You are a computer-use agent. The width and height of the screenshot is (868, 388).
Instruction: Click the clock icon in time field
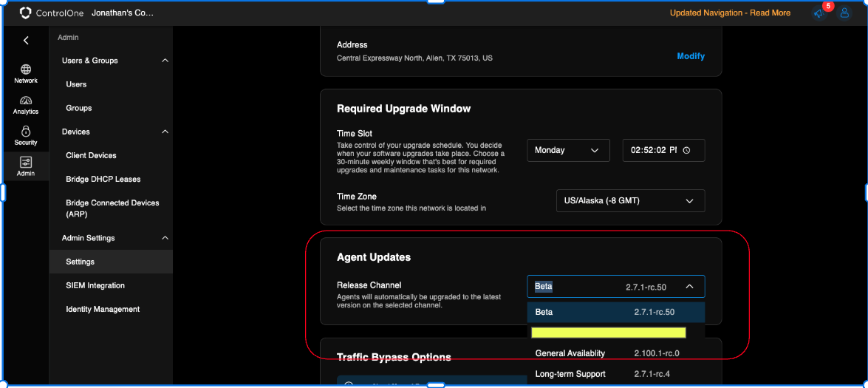(x=686, y=150)
